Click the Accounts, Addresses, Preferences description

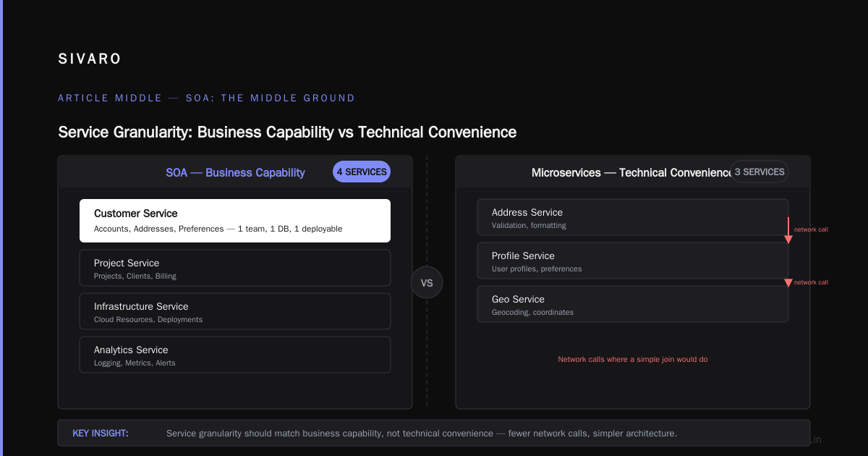[x=218, y=229]
